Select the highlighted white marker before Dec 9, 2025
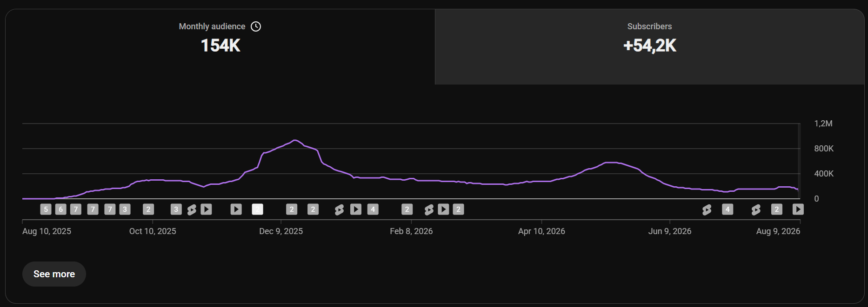The width and height of the screenshot is (868, 307). point(258,209)
